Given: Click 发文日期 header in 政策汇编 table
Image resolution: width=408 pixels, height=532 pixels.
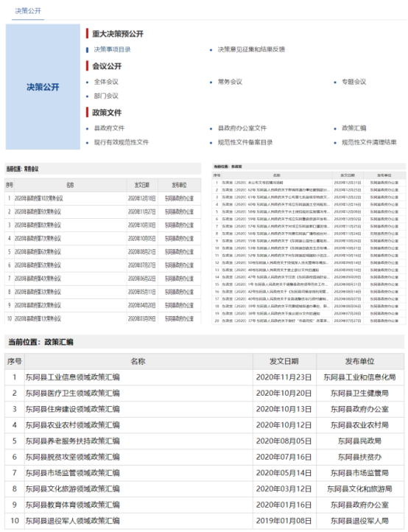Looking at the screenshot, I should point(284,361).
